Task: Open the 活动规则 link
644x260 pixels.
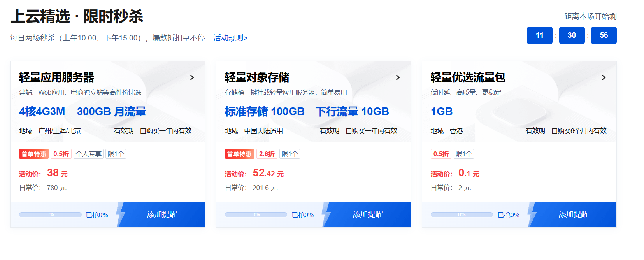Action: tap(230, 38)
